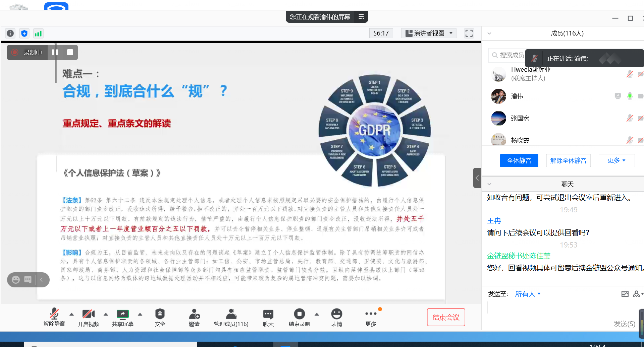Click the speaking banner's muted microphone icon
The height and width of the screenshot is (347, 644).
click(534, 58)
